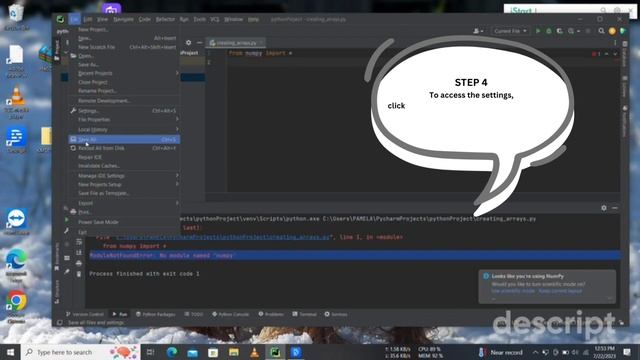Click vertical Project tool window button

(x=57, y=50)
